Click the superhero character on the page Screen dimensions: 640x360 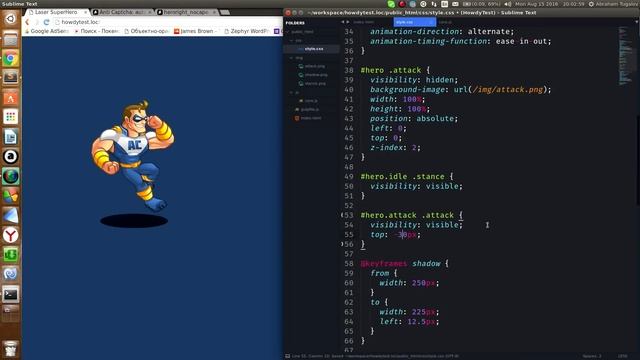[132, 155]
